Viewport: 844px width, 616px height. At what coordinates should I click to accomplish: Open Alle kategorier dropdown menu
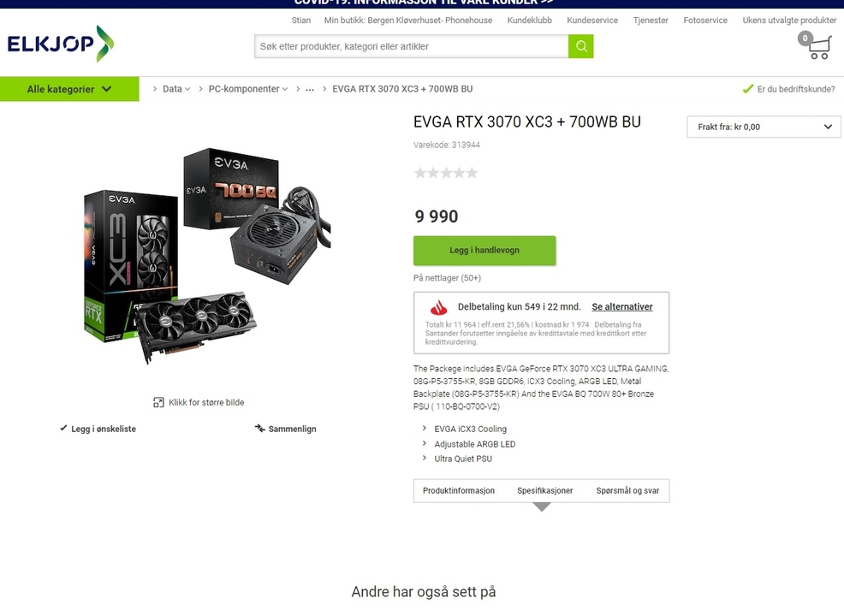[69, 89]
